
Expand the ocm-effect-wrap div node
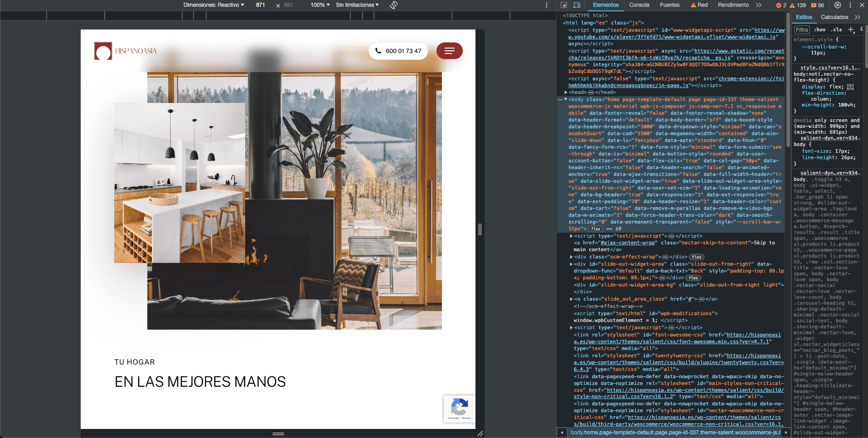tap(571, 257)
